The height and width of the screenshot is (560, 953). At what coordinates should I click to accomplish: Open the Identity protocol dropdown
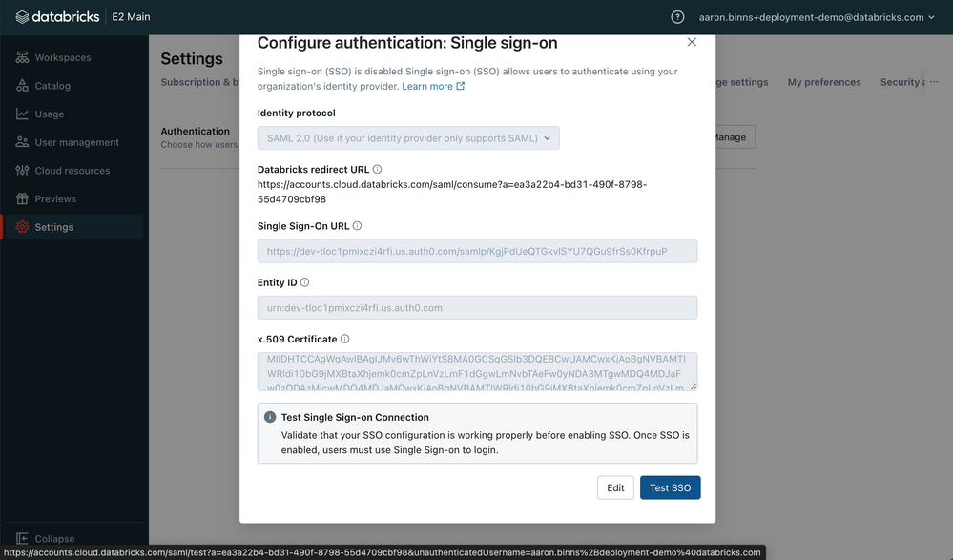408,138
